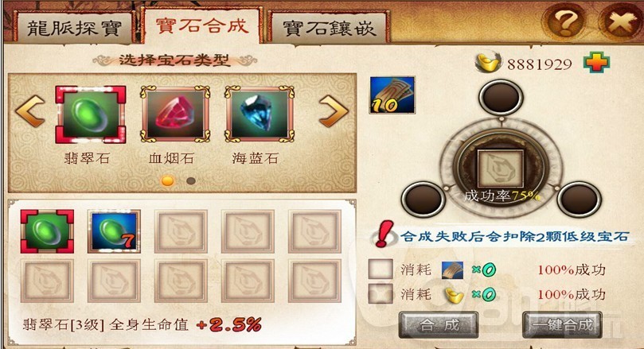Add gold with the orange plus icon

pos(596,63)
